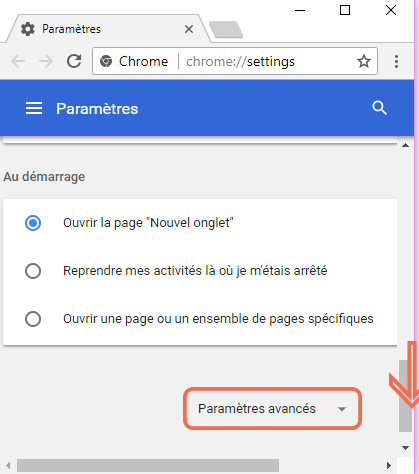Viewport: 419px width, 474px height.
Task: Open the hamburger main menu in Paramètres
Action: pos(34,108)
